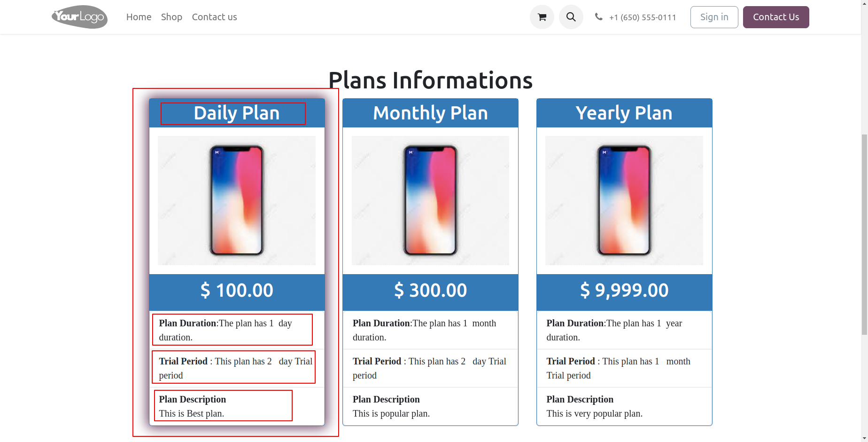Click the purple Contact Us button
This screenshot has width=868, height=442.
pyautogui.click(x=776, y=17)
